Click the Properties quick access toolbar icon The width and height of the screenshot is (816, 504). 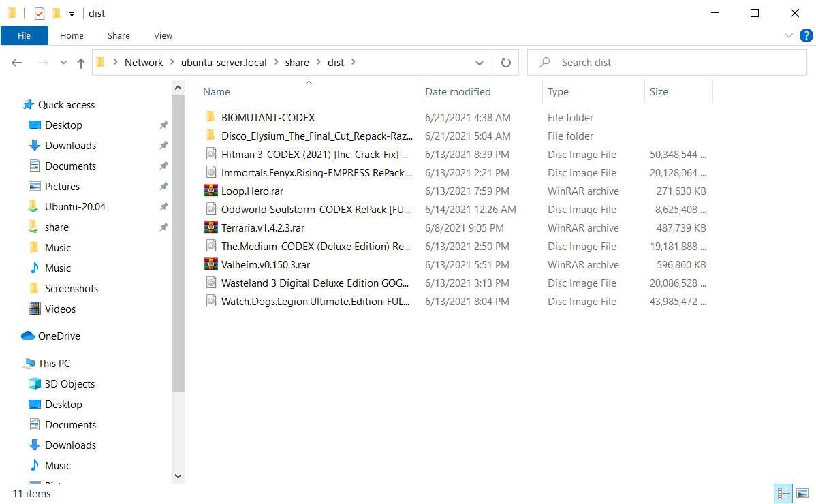click(x=40, y=14)
